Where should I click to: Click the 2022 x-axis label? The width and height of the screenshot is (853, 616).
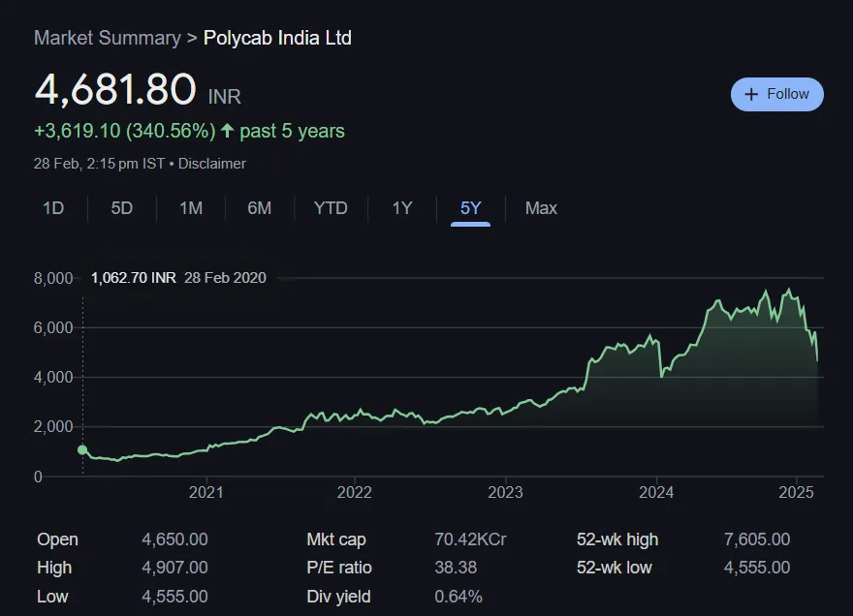354,493
